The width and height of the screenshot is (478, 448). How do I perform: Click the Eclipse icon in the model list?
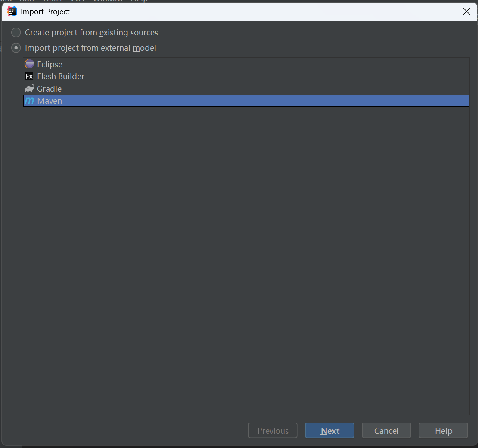30,64
